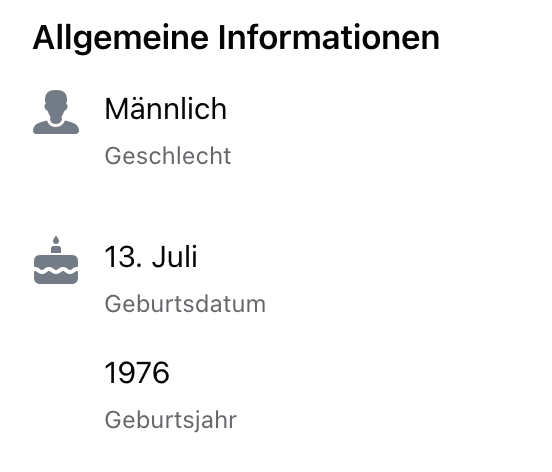Click the birthday cake icon
This screenshot has width=552, height=472.
point(56,260)
